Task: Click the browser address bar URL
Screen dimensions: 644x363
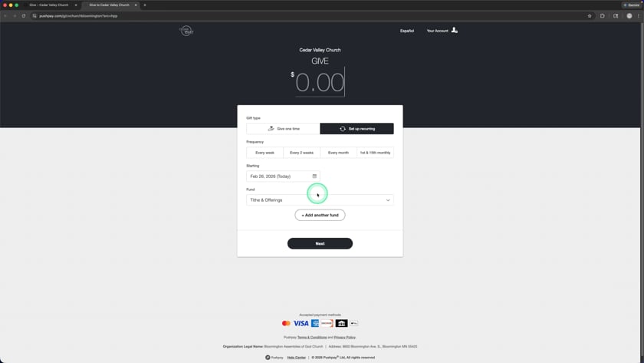Action: pyautogui.click(x=78, y=16)
